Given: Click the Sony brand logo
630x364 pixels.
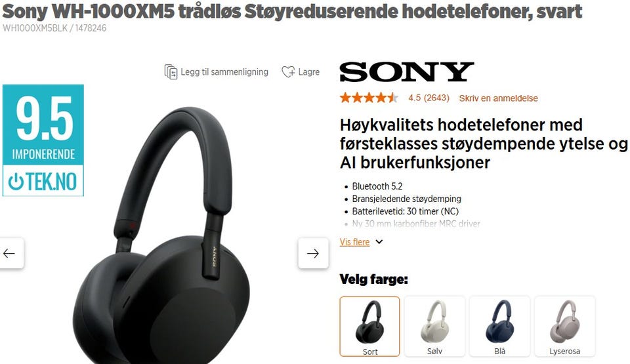Looking at the screenshot, I should (x=407, y=71).
